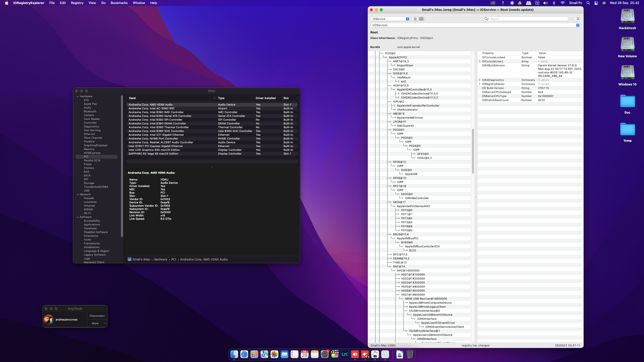
Task: Collapse the PCI0@0 tree node
Action: 382,53
